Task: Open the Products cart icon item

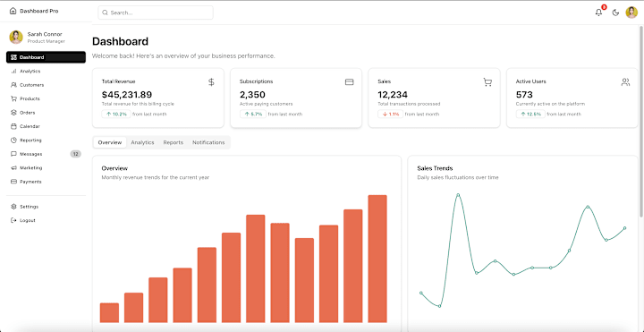Action: [x=46, y=98]
